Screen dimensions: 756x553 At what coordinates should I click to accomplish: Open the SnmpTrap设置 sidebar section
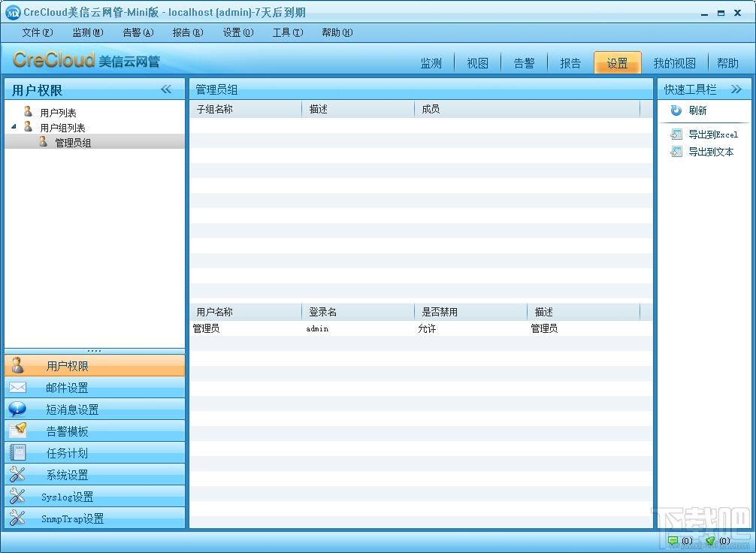click(95, 518)
